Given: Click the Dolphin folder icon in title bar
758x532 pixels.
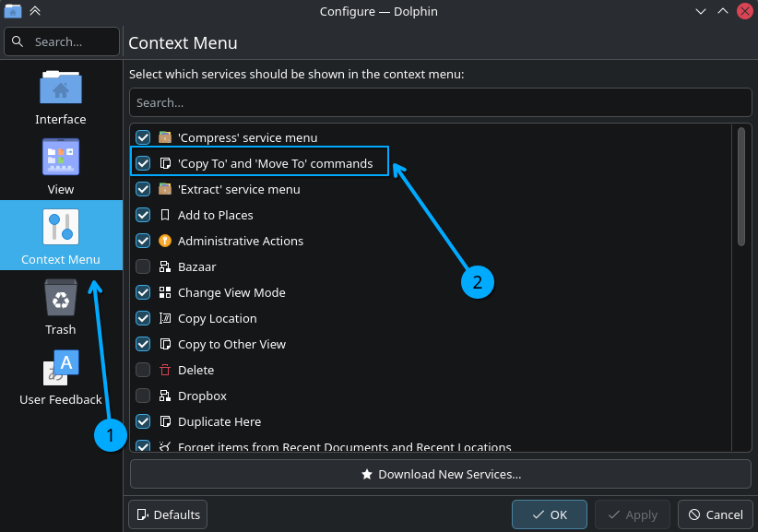Looking at the screenshot, I should 13,11.
